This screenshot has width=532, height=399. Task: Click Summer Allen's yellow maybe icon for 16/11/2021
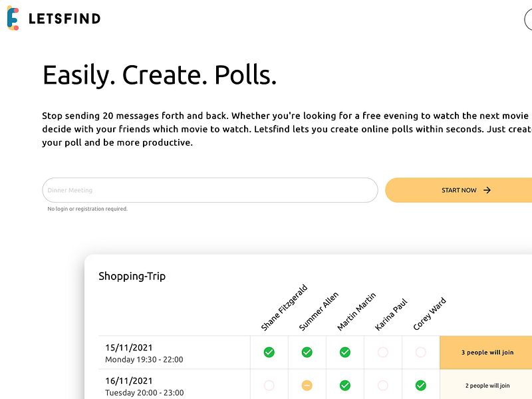[x=307, y=386]
